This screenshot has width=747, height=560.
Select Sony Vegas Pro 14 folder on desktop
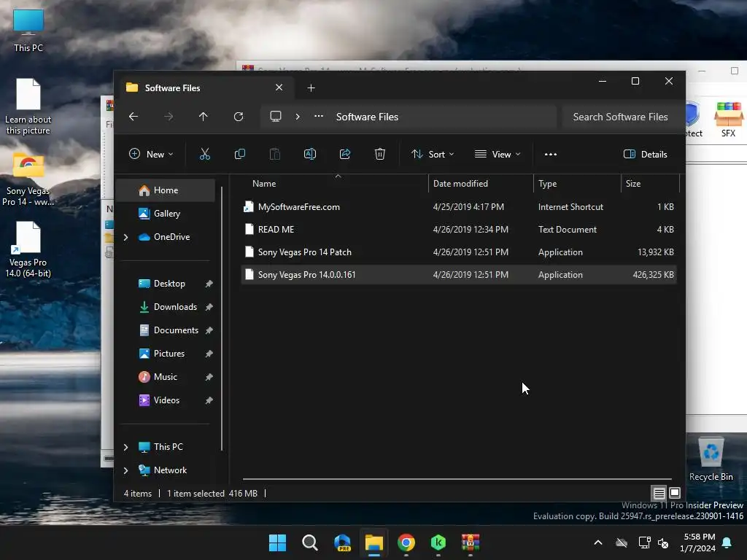[28, 180]
